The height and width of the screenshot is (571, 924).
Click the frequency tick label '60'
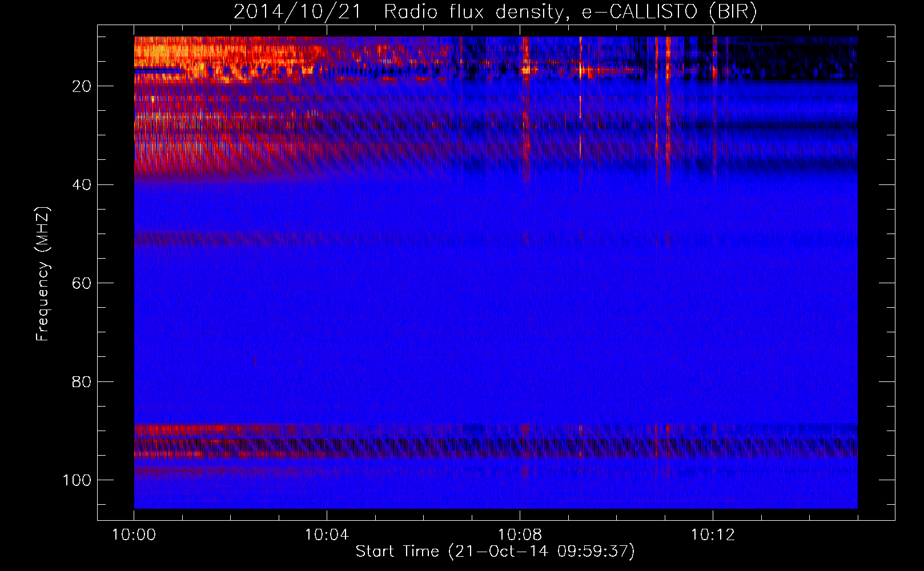click(x=82, y=283)
